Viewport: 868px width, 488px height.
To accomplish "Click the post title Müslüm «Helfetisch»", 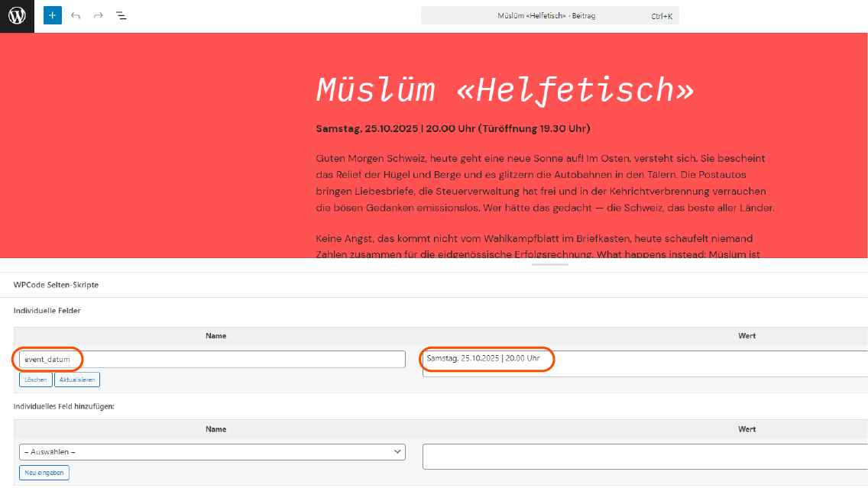I will pyautogui.click(x=504, y=89).
